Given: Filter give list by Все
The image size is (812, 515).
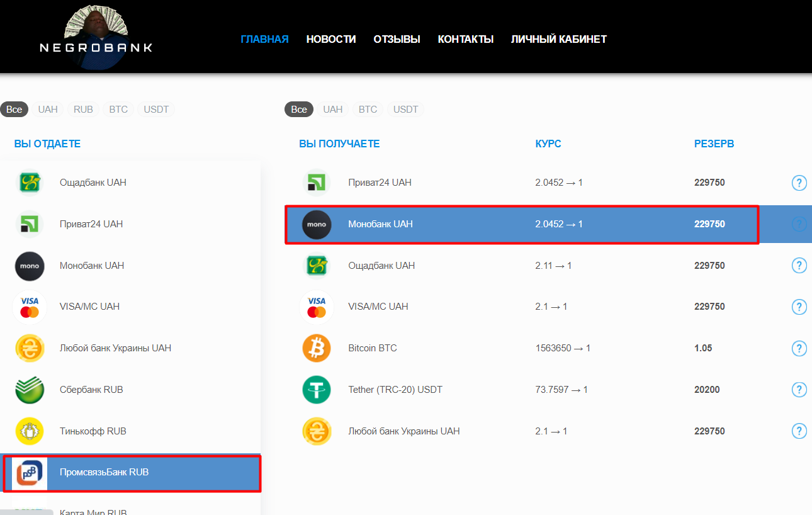Looking at the screenshot, I should pos(14,110).
